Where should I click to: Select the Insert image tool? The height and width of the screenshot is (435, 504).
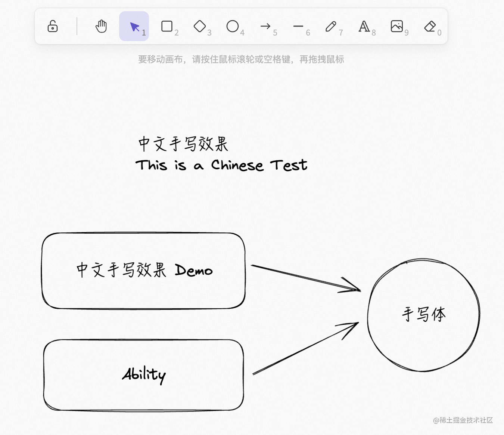(x=397, y=26)
